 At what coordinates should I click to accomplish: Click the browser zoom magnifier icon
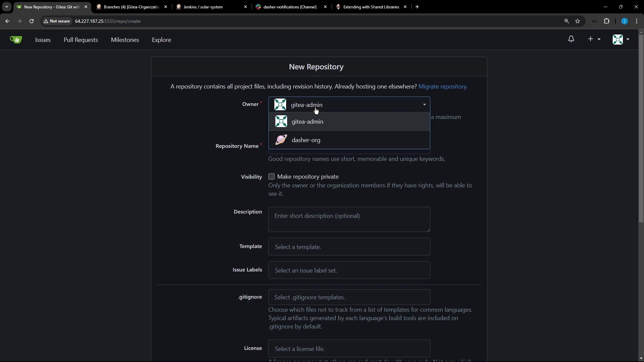(x=567, y=21)
